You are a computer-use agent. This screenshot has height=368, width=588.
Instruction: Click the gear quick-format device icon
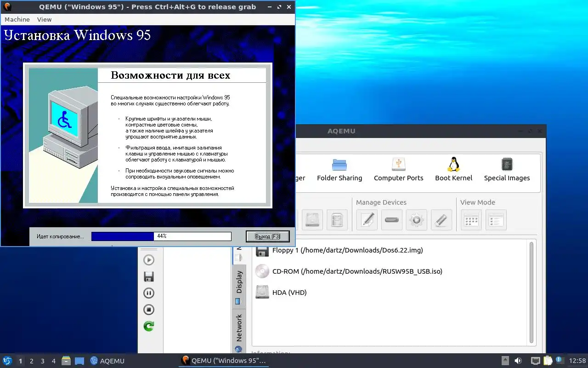coord(417,220)
